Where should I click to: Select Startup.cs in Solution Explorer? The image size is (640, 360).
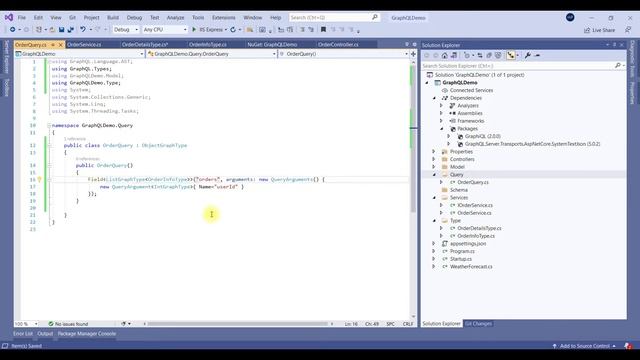coord(461,259)
